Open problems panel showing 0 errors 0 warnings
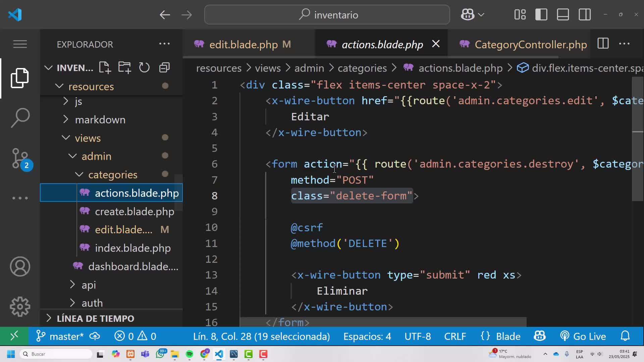Viewport: 644px width, 362px height. click(x=135, y=336)
